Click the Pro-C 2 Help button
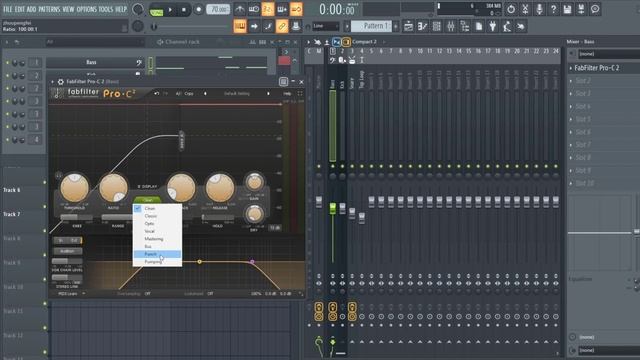 point(287,93)
